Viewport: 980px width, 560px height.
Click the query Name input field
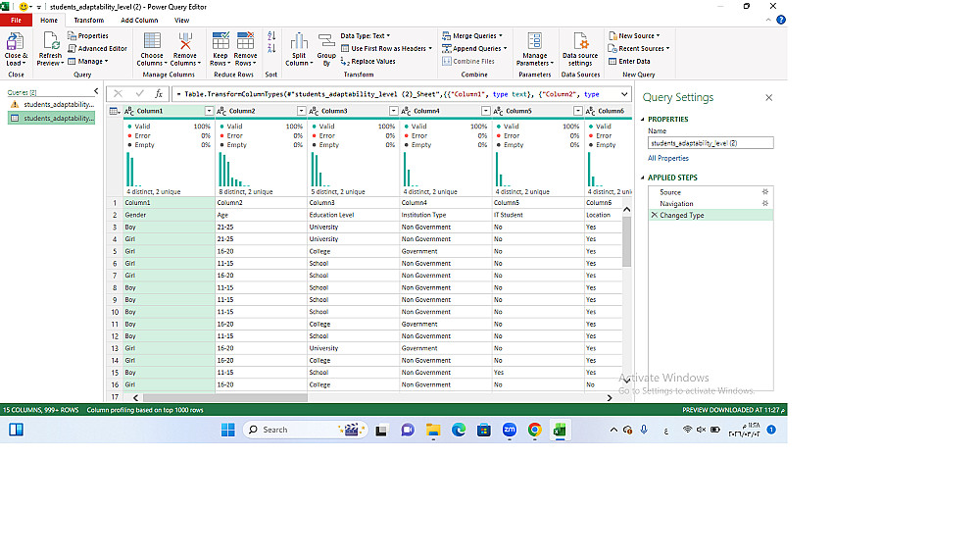click(x=710, y=143)
